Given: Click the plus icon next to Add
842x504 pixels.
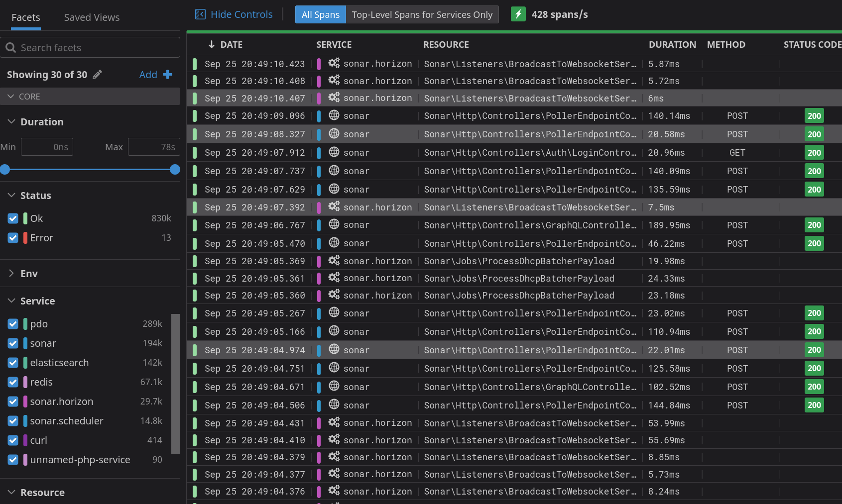Looking at the screenshot, I should click(168, 74).
